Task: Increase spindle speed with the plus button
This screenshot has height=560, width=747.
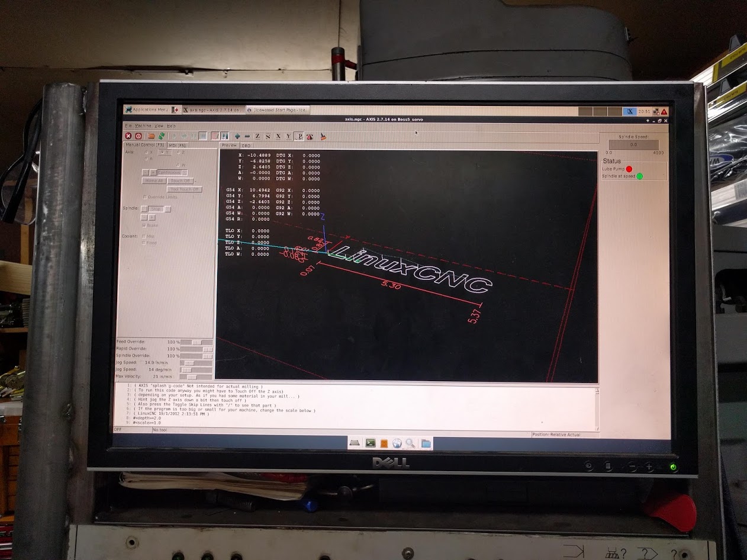Action: (152, 217)
